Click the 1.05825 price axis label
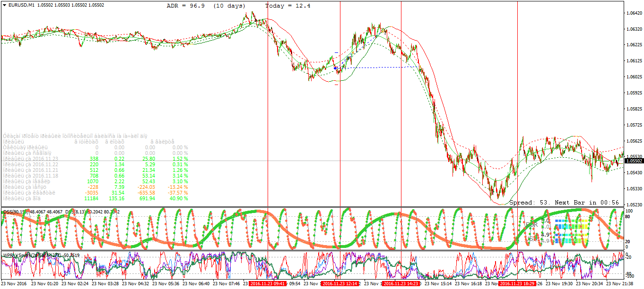 click(x=634, y=109)
